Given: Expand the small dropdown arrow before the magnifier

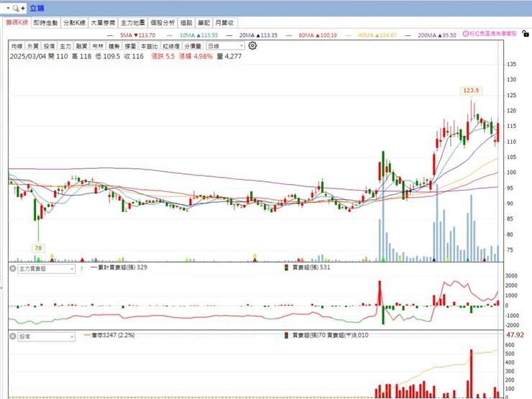Looking at the screenshot, I should pyautogui.click(x=8, y=8).
